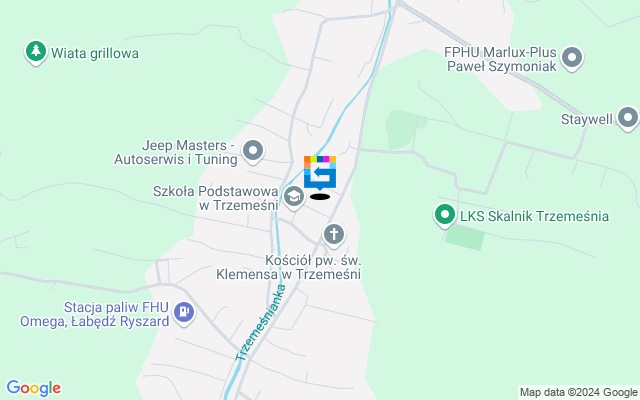This screenshot has height=400, width=640.
Task: Select the LKS Skalnik Trzemeśnia text label
Action: pyautogui.click(x=534, y=216)
